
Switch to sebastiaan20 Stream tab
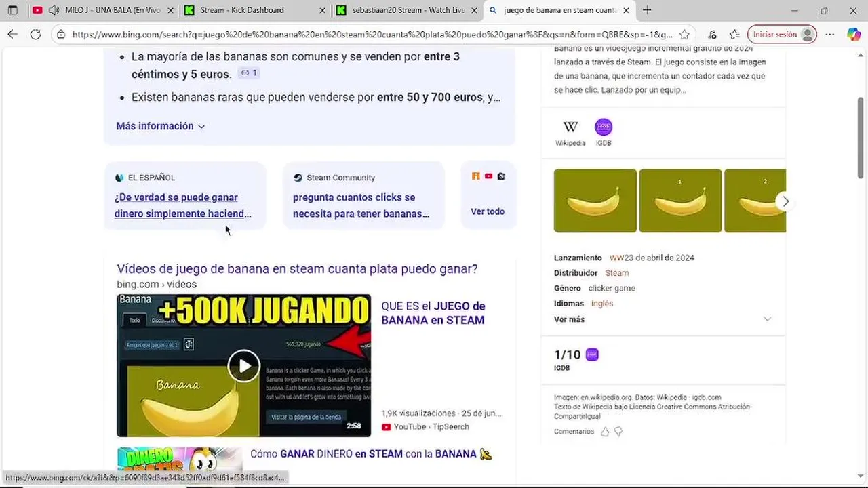[406, 10]
